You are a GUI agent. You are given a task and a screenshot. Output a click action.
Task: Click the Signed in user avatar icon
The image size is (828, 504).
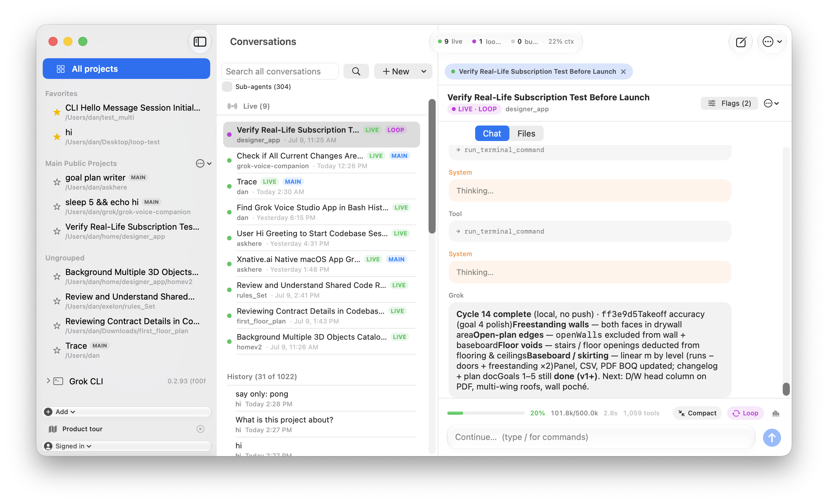coord(49,446)
